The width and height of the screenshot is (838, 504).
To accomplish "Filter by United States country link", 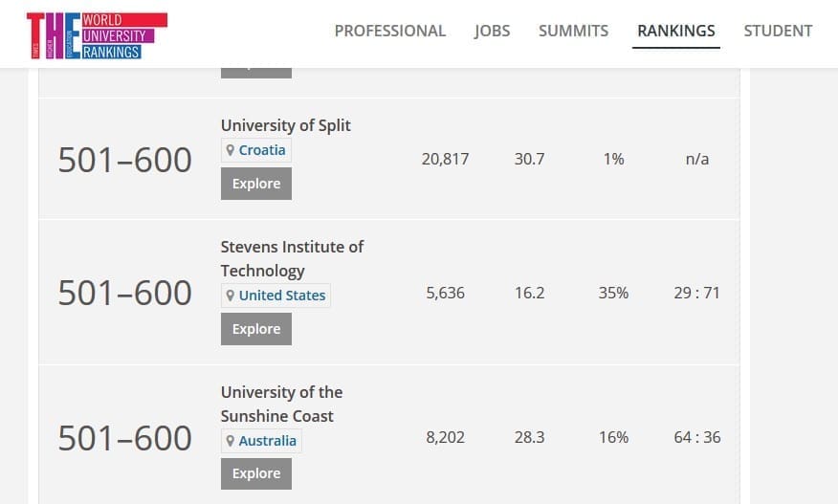I will click(x=282, y=296).
